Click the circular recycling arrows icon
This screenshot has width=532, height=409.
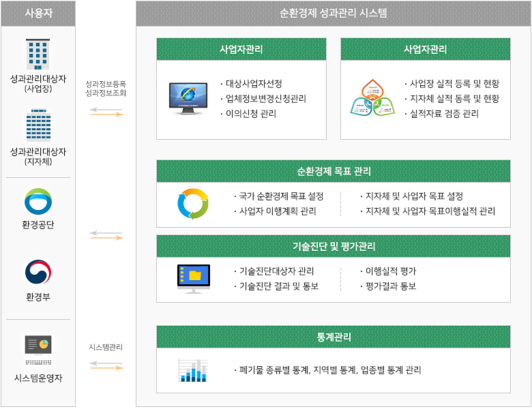[x=193, y=204]
